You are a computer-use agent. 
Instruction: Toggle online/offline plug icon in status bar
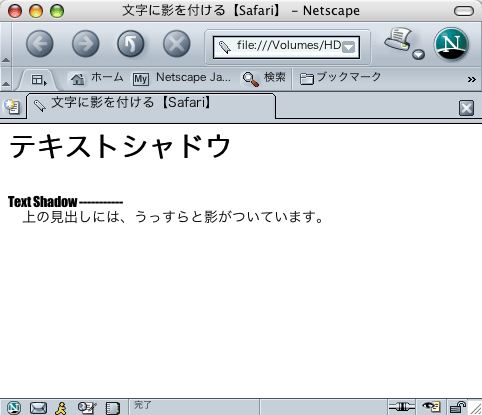click(402, 407)
